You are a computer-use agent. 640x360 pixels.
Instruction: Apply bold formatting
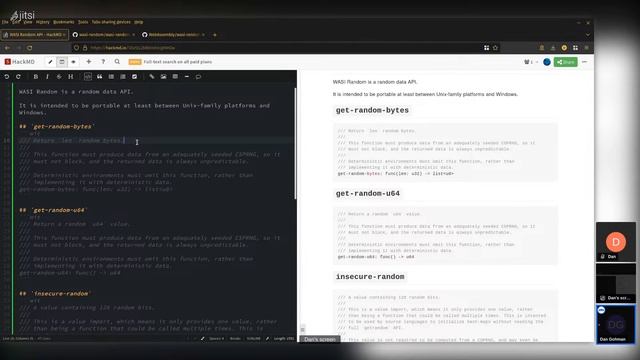36,76
